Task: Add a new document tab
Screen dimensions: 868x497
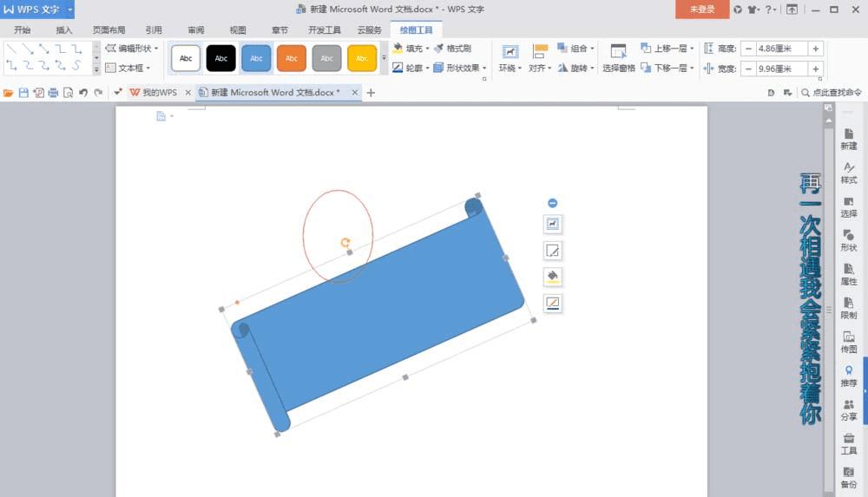Action: pyautogui.click(x=371, y=93)
